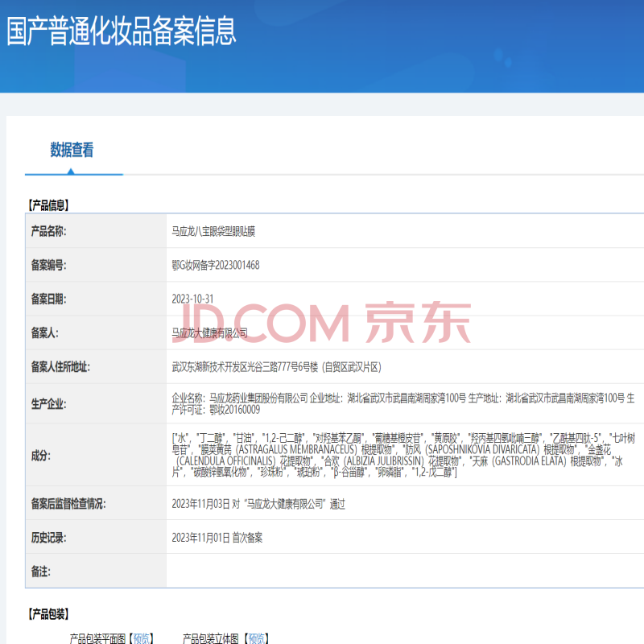Select the 【产品信息】 section heading
This screenshot has width=644, height=644.
click(x=48, y=205)
